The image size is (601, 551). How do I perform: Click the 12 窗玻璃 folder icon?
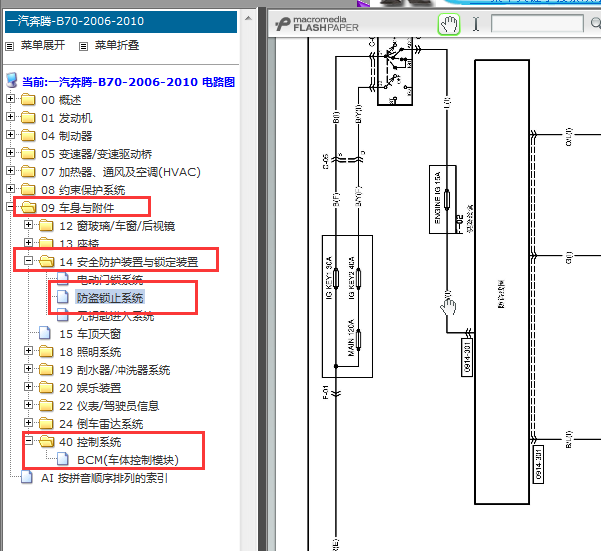click(46, 225)
